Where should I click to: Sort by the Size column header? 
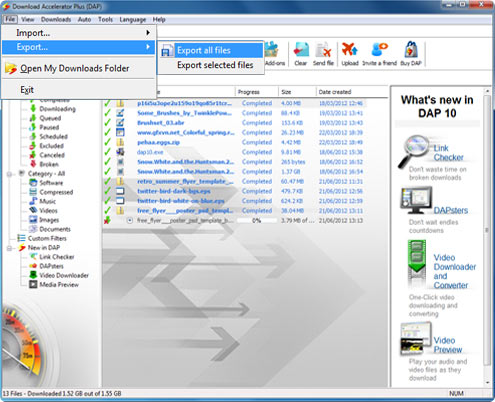tap(297, 92)
